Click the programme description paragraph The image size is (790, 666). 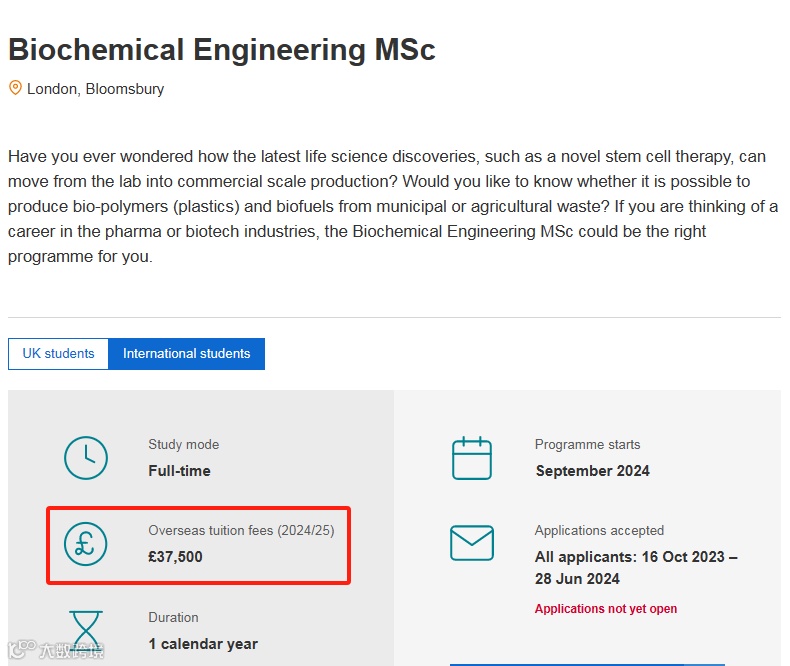tap(392, 206)
